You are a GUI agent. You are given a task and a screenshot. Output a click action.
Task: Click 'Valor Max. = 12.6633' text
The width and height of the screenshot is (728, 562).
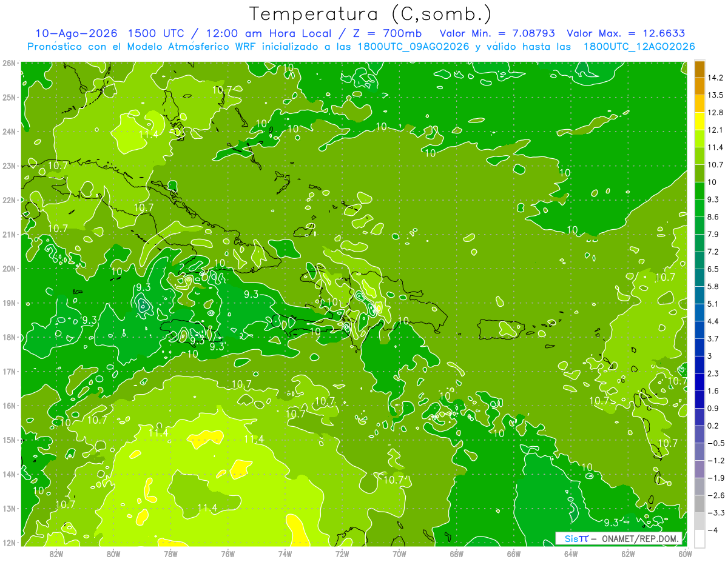(625, 33)
